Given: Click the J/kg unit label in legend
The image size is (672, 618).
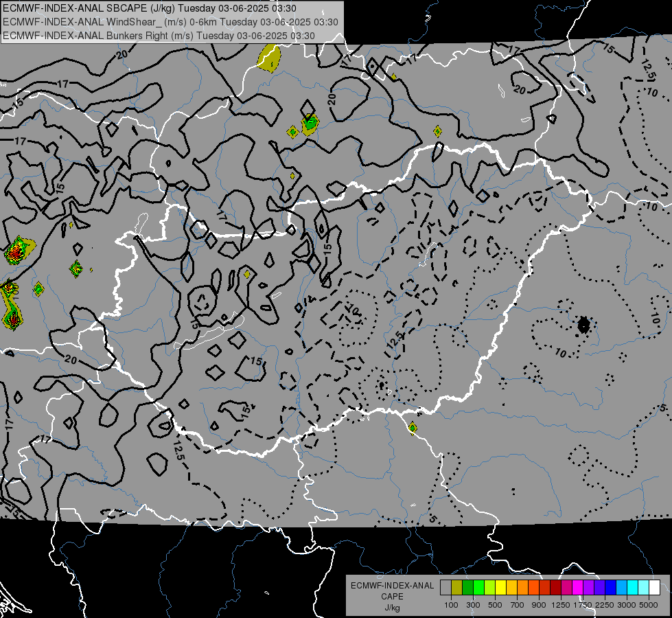Looking at the screenshot, I should click(392, 608).
